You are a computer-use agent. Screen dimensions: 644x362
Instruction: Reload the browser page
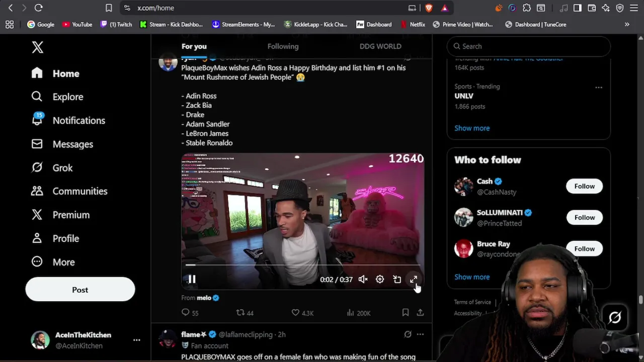(39, 8)
